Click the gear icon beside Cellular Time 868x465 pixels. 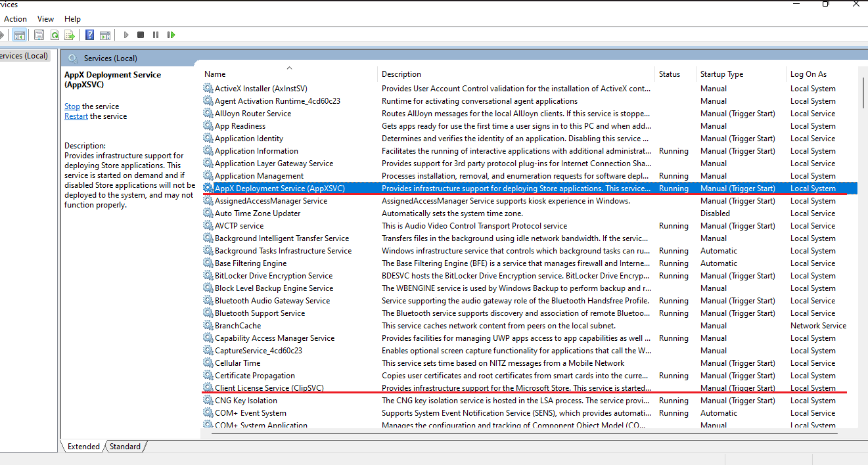point(208,363)
